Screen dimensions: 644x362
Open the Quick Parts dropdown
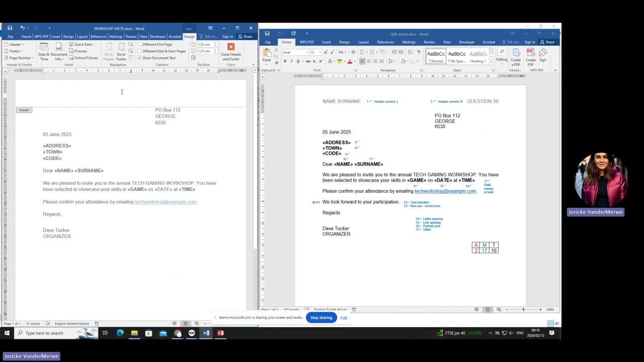pos(82,44)
